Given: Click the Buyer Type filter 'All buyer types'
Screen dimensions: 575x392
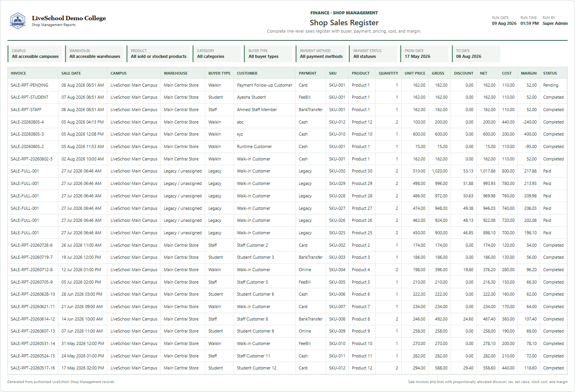Looking at the screenshot, I should [x=268, y=54].
